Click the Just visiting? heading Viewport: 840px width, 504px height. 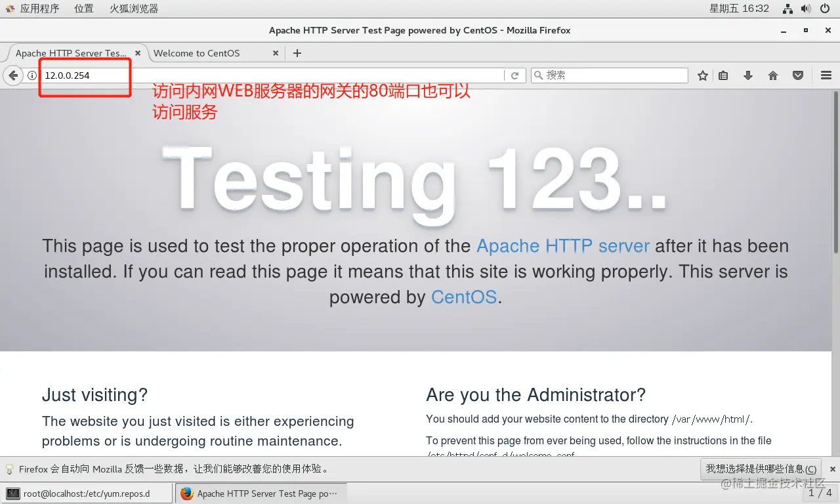tap(95, 395)
